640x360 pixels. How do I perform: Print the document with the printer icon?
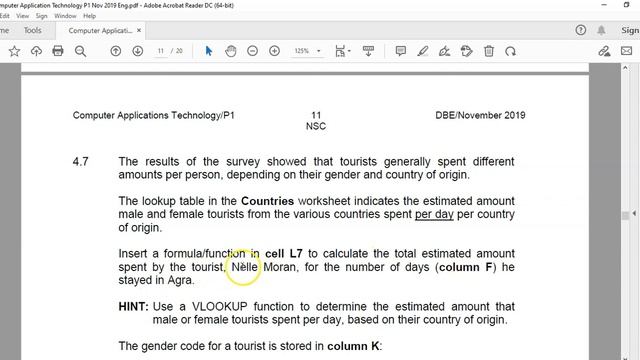tap(58, 51)
